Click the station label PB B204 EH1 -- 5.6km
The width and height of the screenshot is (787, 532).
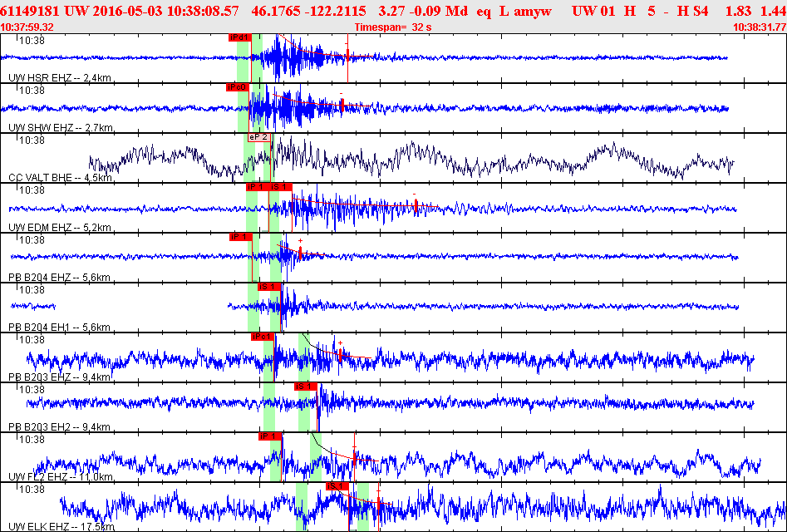point(59,328)
